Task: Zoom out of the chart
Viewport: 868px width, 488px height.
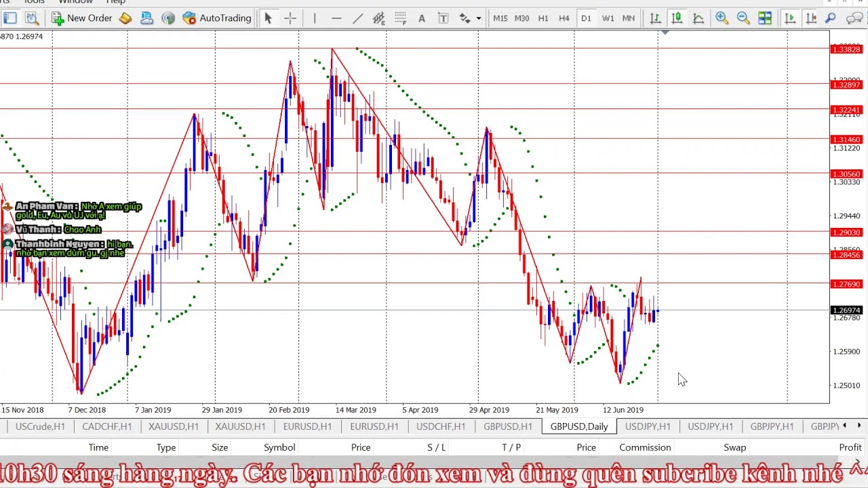Action: 743,18
